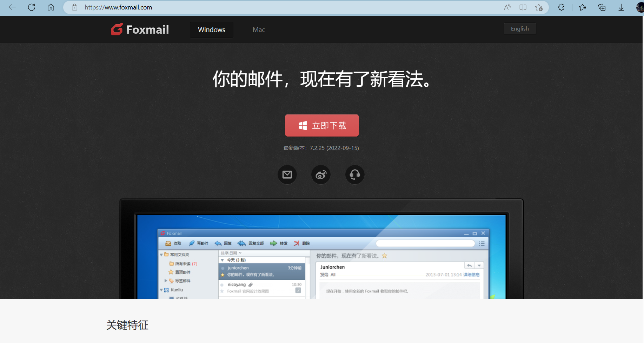Click the envelope mail contact icon
The height and width of the screenshot is (343, 644).
click(x=287, y=174)
